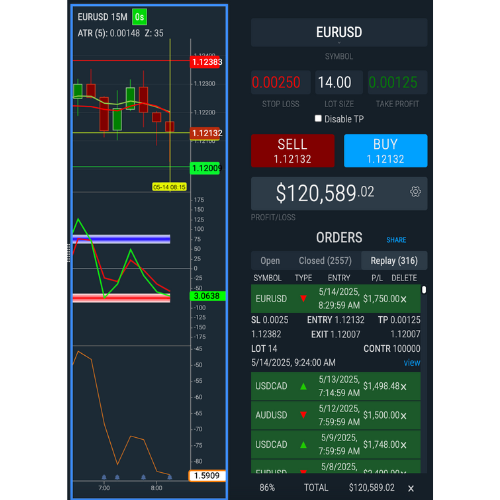Toggle the Disable TP checkbox
The height and width of the screenshot is (500, 500).
point(318,118)
